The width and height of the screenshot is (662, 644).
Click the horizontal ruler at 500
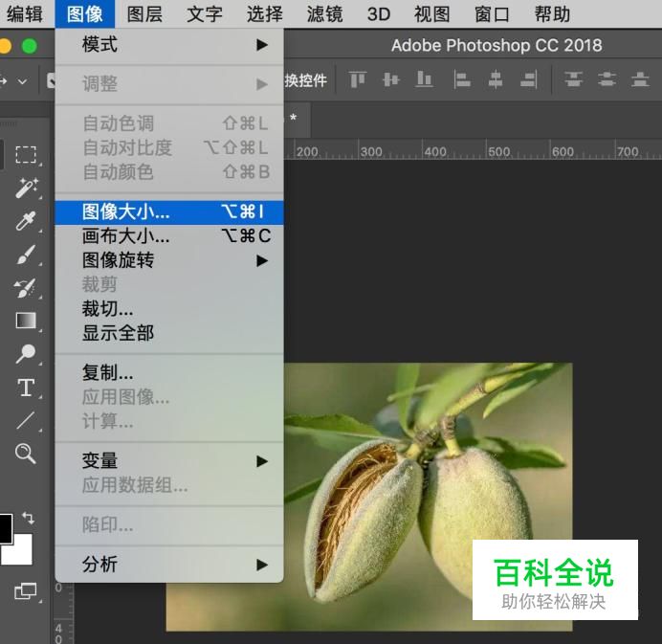click(x=498, y=151)
